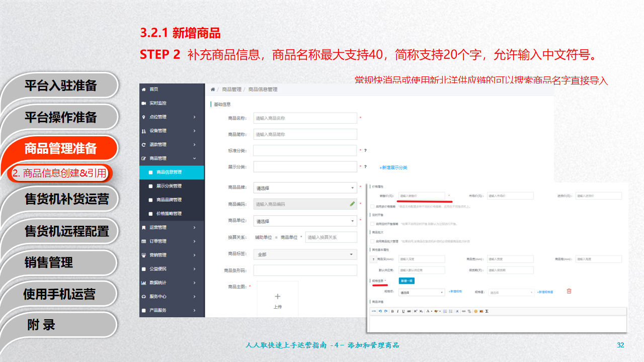
Task: Click the 市场价(元) input field
Action: 511,196
